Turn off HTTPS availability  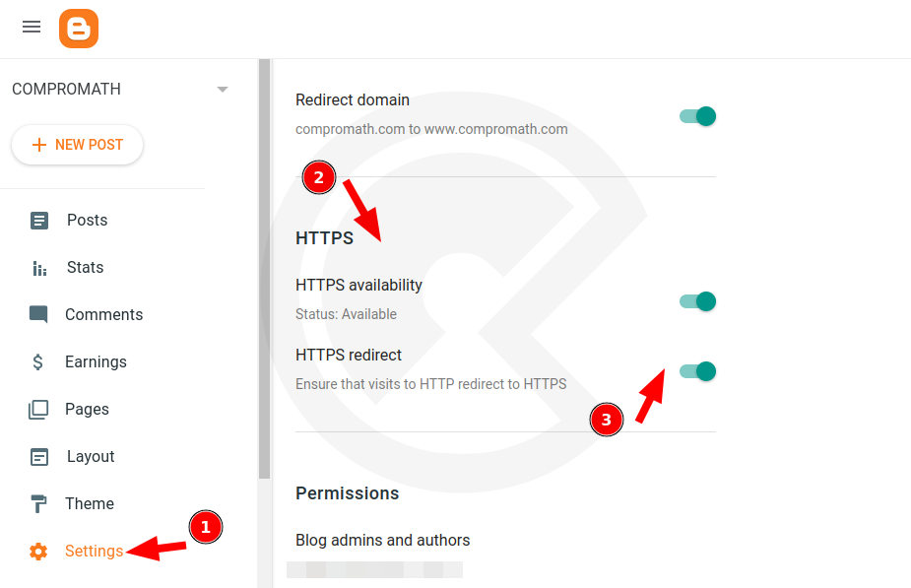[x=696, y=301]
